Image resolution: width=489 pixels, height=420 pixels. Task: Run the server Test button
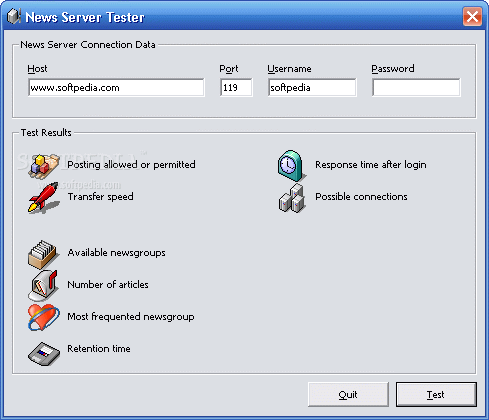tap(436, 394)
